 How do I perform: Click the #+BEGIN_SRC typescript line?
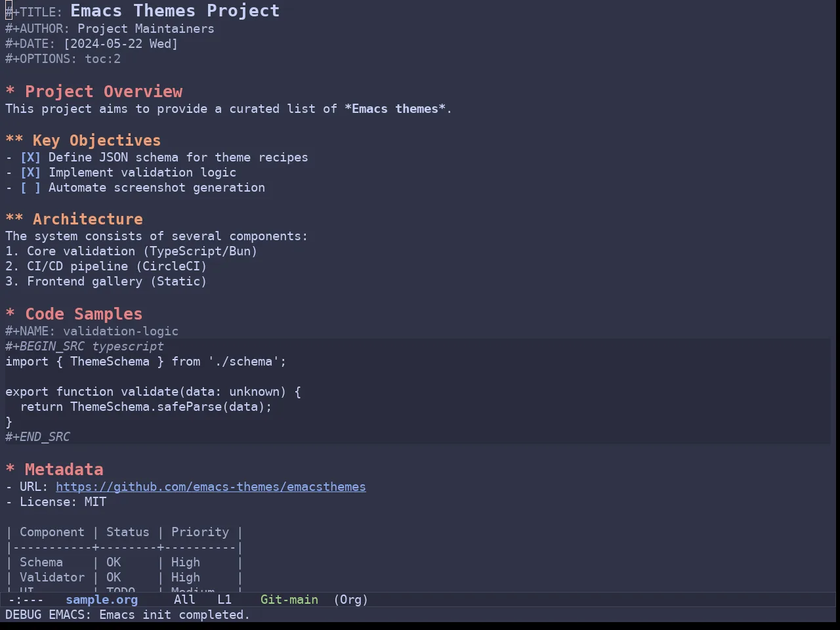pyautogui.click(x=85, y=346)
